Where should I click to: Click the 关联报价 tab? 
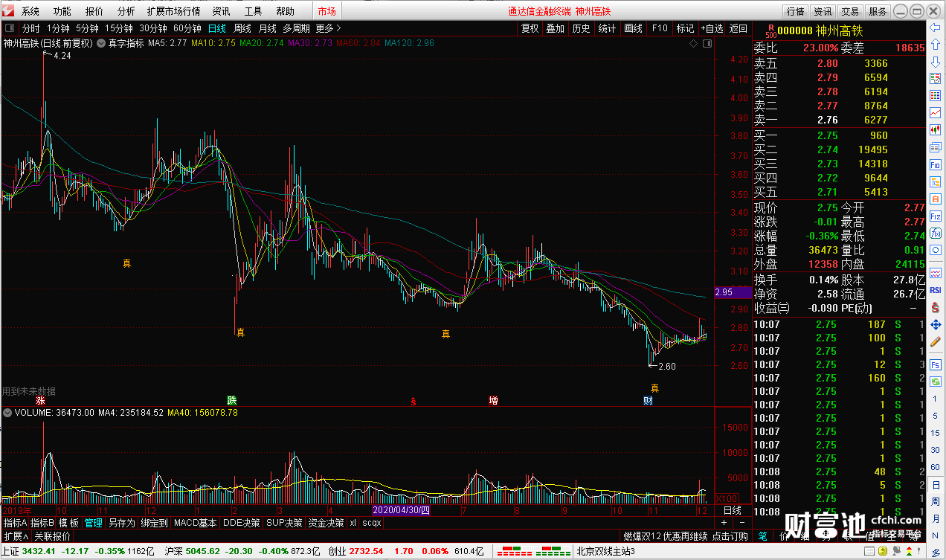(x=52, y=536)
